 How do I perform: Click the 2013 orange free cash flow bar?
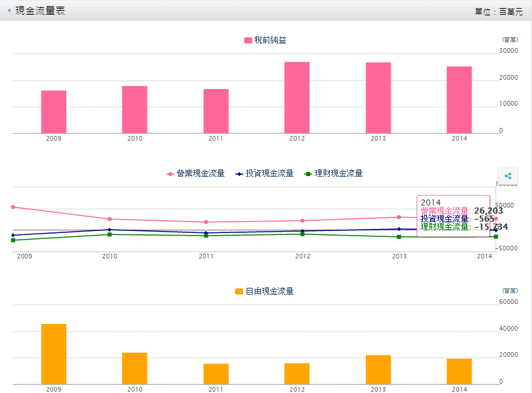(378, 369)
